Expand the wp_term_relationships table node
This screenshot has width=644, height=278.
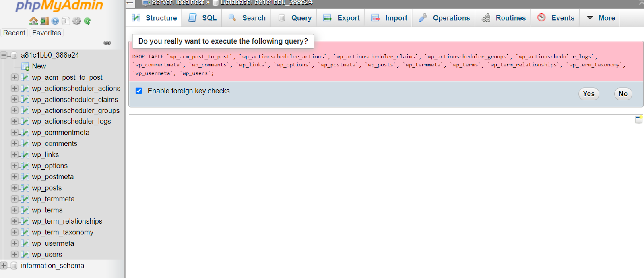14,221
